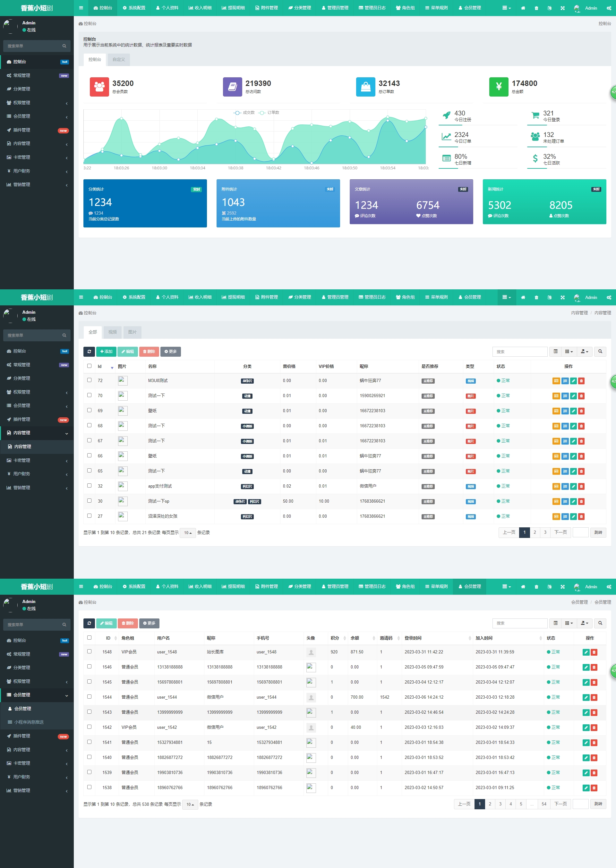
Task: Click the blue list icon for row 70
Action: point(565,396)
